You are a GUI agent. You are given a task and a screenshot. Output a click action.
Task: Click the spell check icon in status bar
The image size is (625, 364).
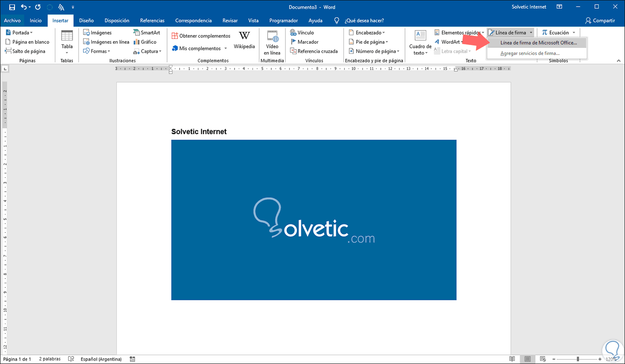pyautogui.click(x=71, y=359)
